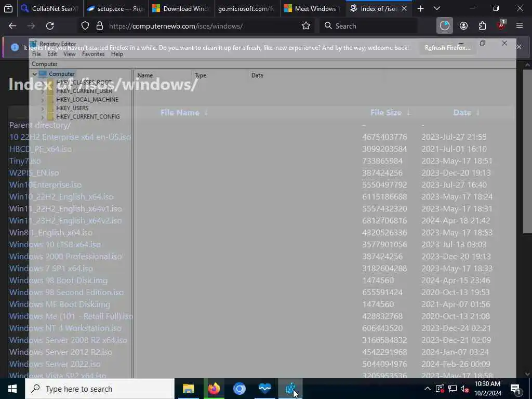Click the blue circular toolbar extension icon

click(x=445, y=26)
